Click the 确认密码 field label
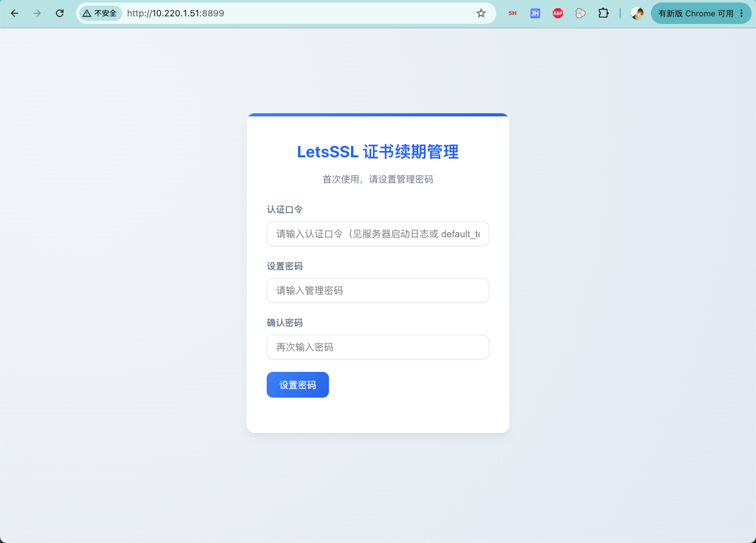The width and height of the screenshot is (756, 543). pos(285,323)
